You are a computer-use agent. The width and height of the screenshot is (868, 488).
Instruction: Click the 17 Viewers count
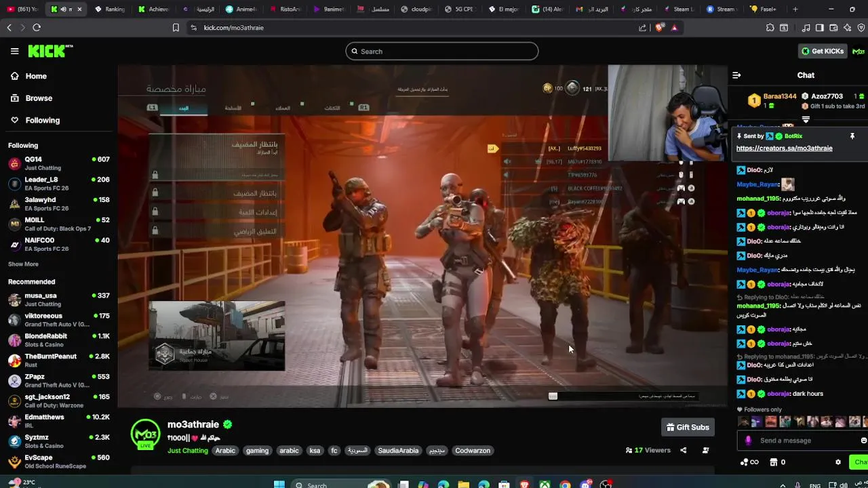click(648, 451)
